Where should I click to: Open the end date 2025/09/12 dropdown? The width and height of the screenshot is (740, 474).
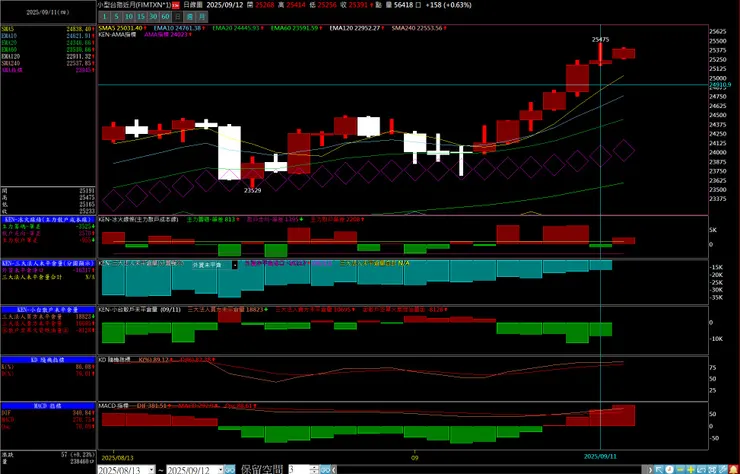[x=219, y=469]
